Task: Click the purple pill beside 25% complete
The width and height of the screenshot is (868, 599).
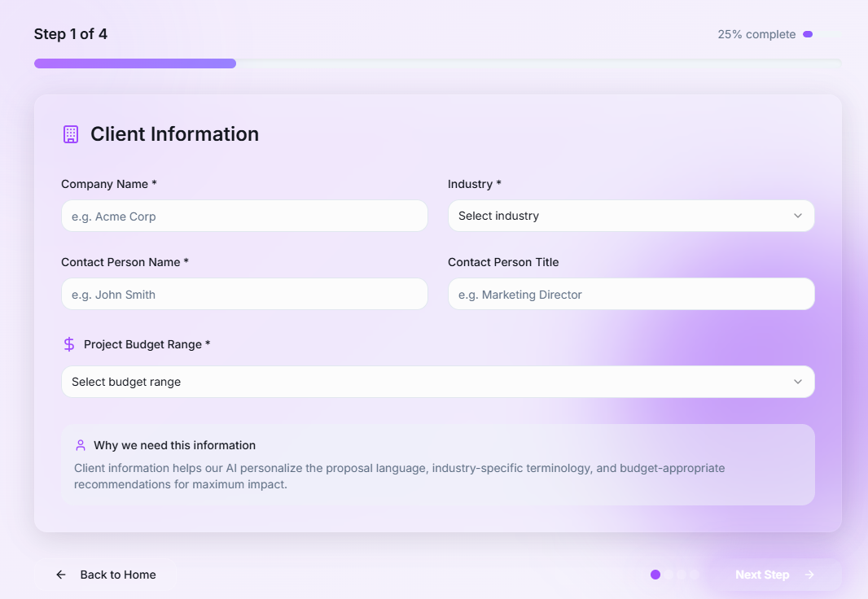Action: (x=808, y=34)
